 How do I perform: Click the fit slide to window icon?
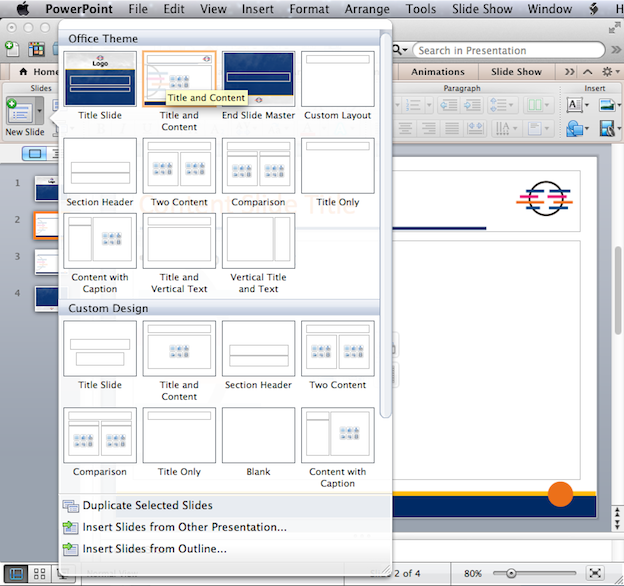point(596,573)
